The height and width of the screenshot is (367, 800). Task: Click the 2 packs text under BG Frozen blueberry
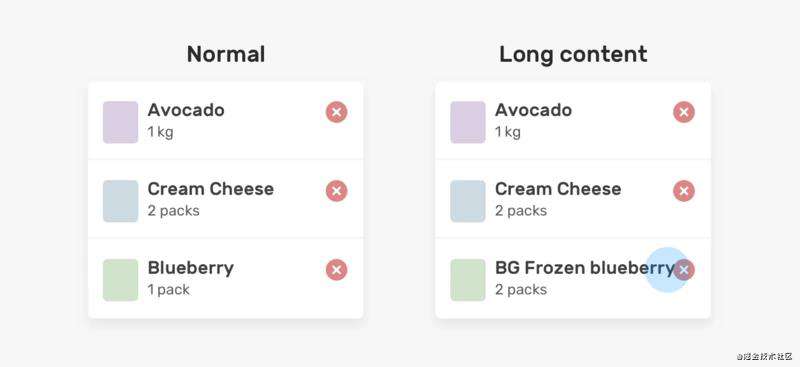click(x=521, y=290)
